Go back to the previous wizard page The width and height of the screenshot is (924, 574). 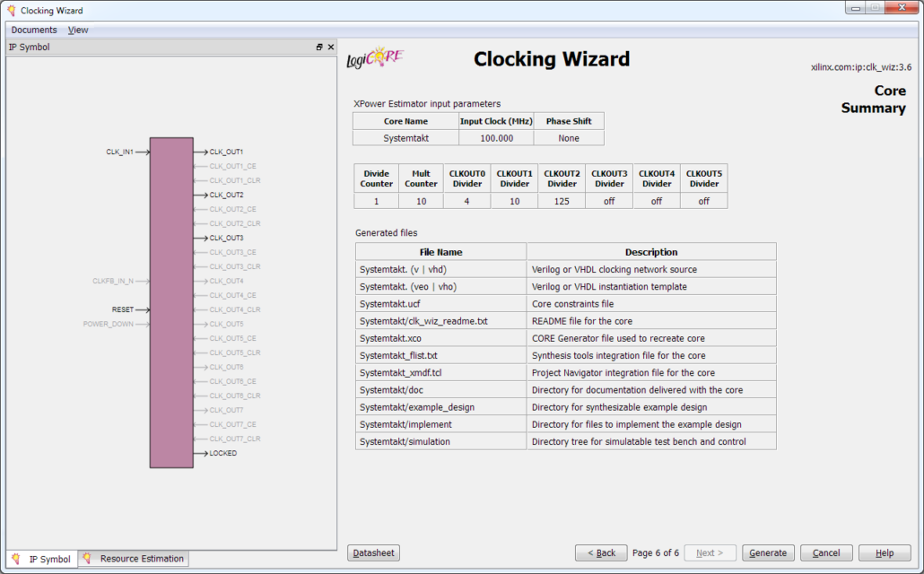[x=601, y=552]
